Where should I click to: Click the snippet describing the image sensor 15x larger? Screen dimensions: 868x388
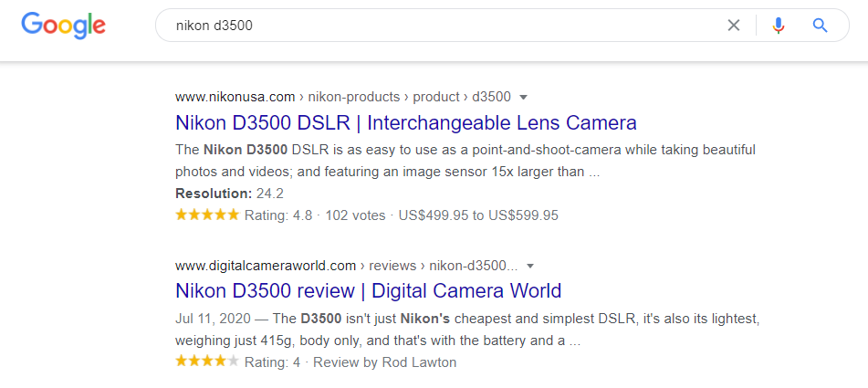click(x=465, y=161)
